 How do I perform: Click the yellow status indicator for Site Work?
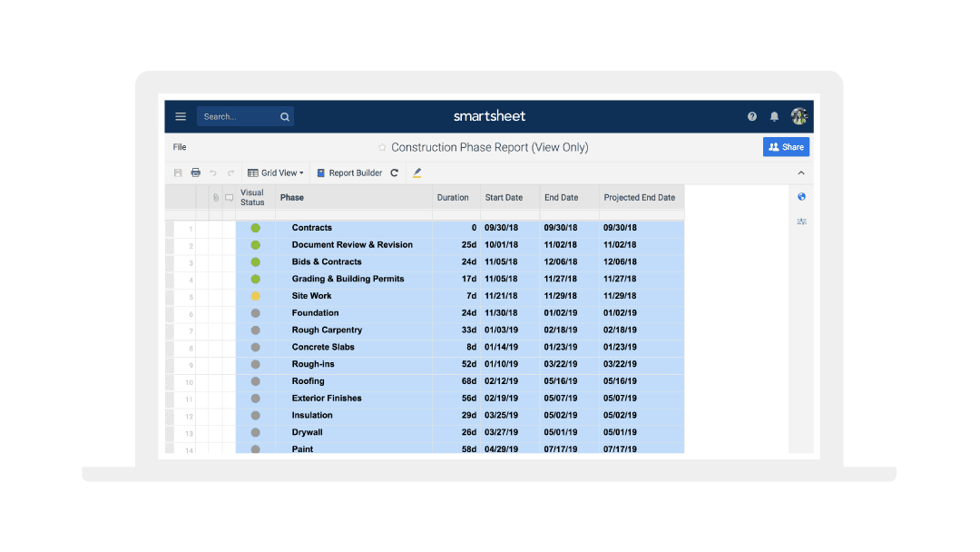coord(255,295)
